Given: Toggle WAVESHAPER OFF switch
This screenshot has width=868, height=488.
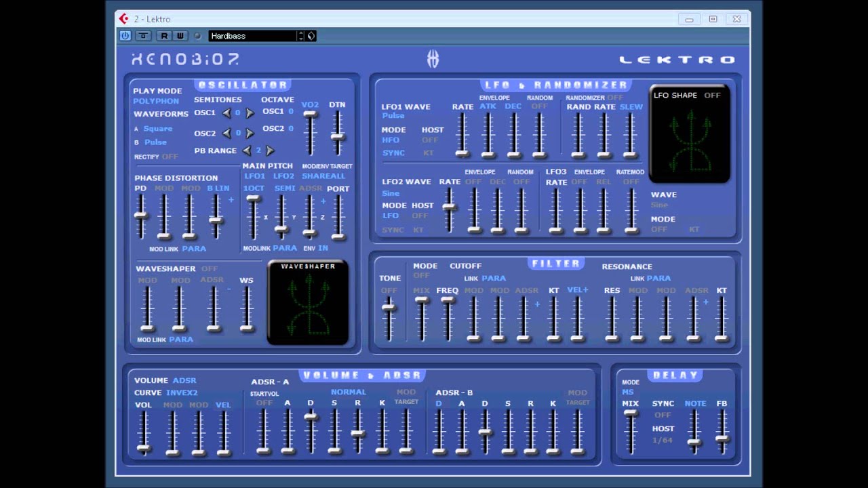Looking at the screenshot, I should [x=209, y=269].
